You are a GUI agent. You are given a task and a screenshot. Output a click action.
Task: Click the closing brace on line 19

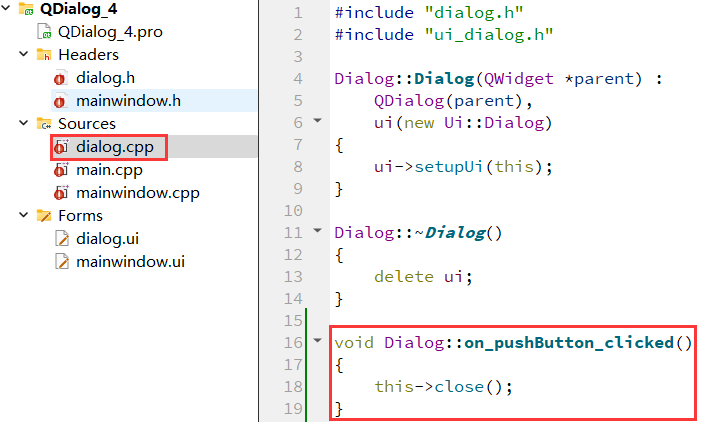339,409
